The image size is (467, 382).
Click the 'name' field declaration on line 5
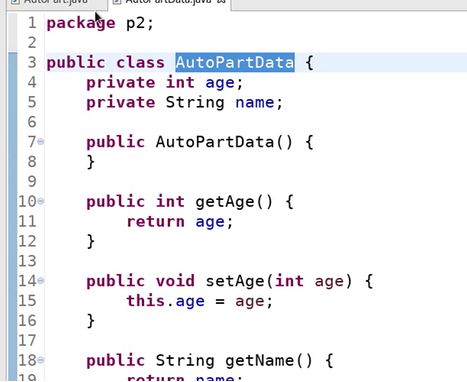click(255, 102)
